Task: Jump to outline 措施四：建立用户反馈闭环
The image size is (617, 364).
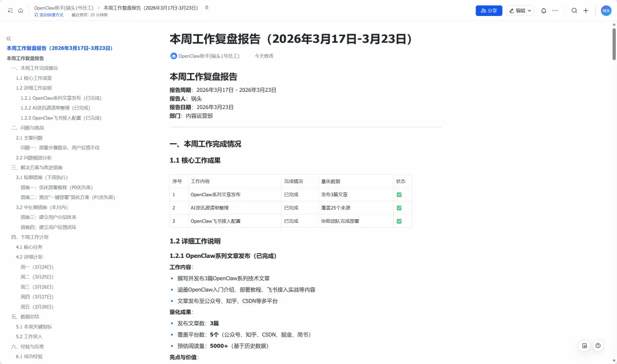Action: pyautogui.click(x=49, y=227)
